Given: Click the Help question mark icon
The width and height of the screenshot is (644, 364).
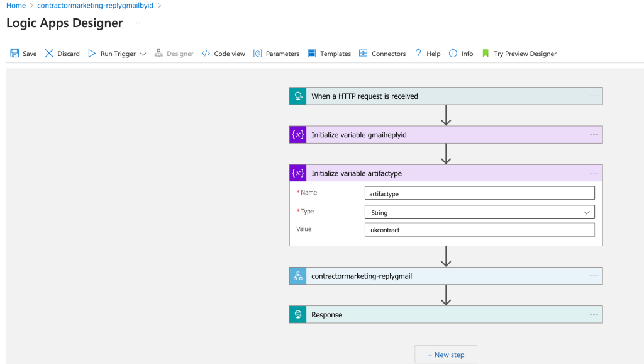Looking at the screenshot, I should point(418,54).
